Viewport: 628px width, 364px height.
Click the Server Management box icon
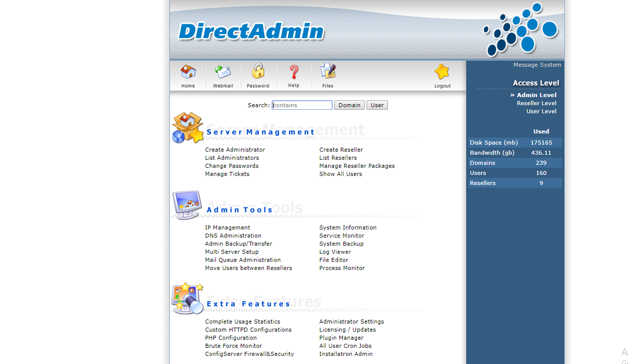click(x=187, y=127)
